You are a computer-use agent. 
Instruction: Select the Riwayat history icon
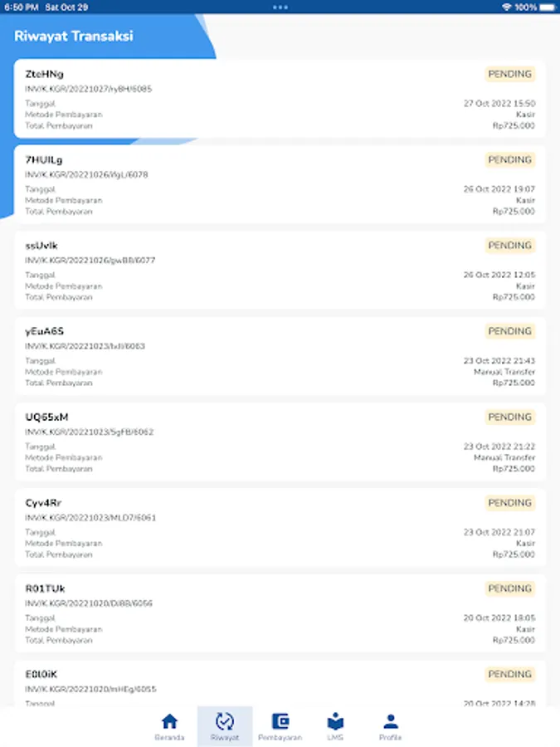click(224, 721)
